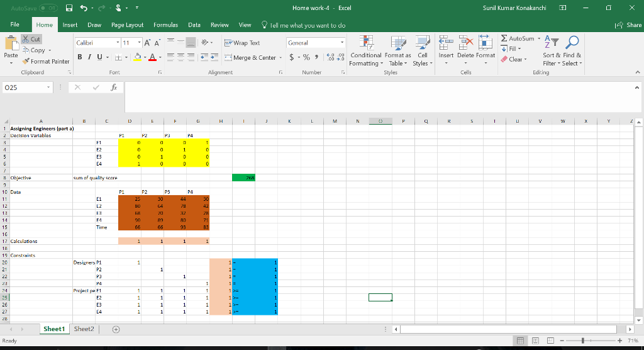Toggle AutoSave switch
644x350 pixels.
48,8
